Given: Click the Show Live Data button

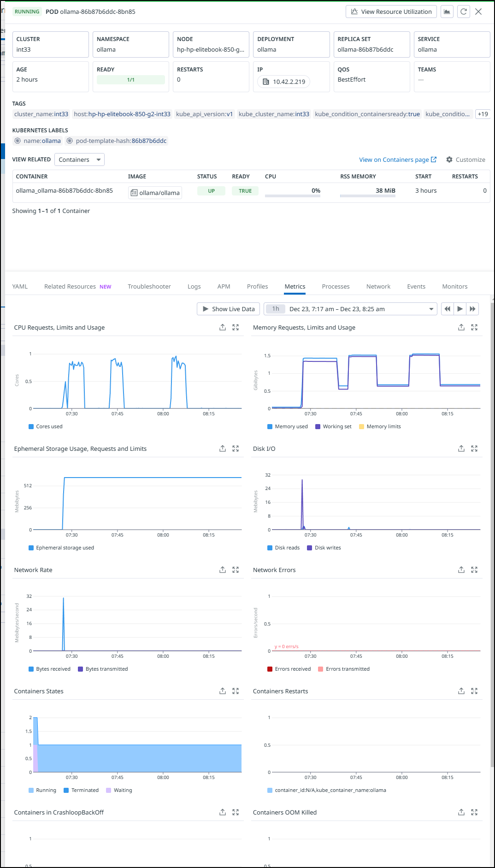Looking at the screenshot, I should [229, 309].
